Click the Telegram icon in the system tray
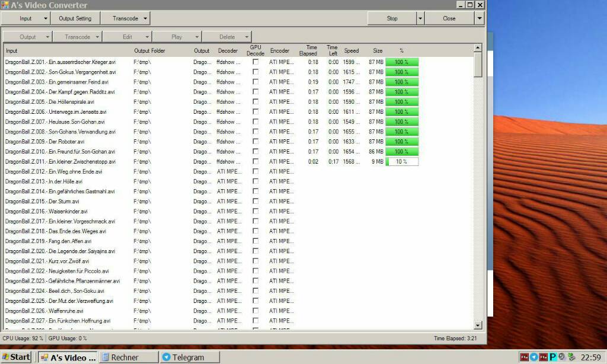 coord(534,357)
